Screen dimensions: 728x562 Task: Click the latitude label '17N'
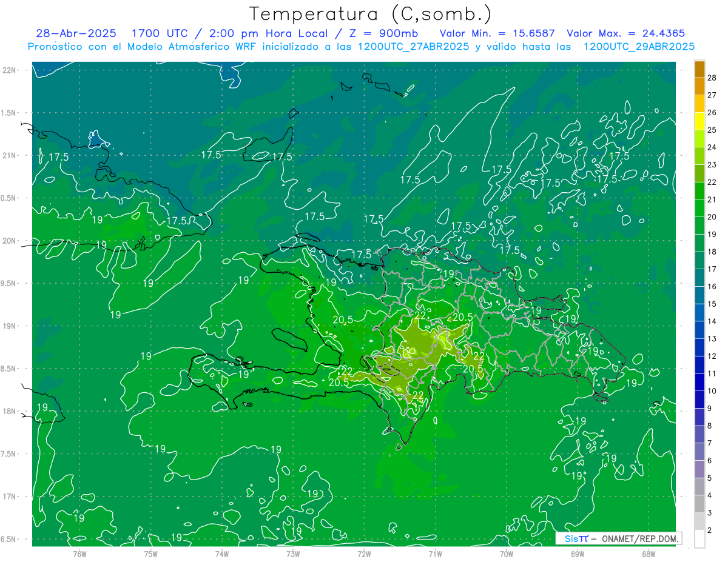[10, 497]
